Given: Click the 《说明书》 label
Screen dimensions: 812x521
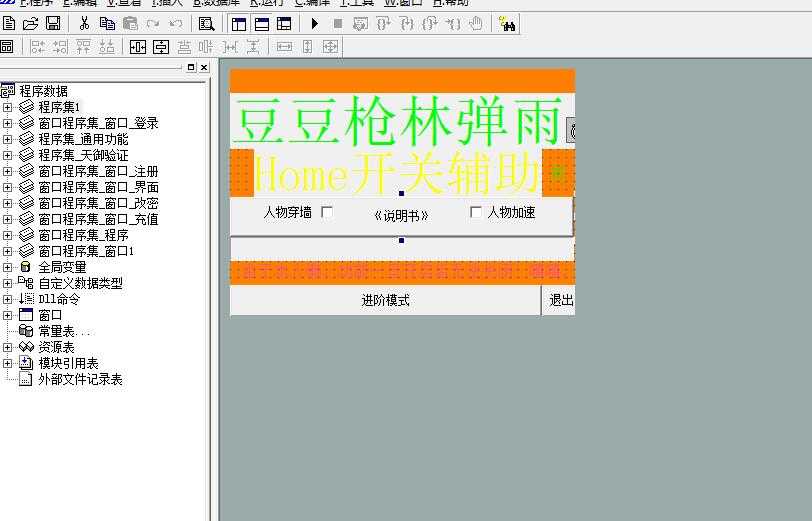Looking at the screenshot, I should pyautogui.click(x=401, y=215).
